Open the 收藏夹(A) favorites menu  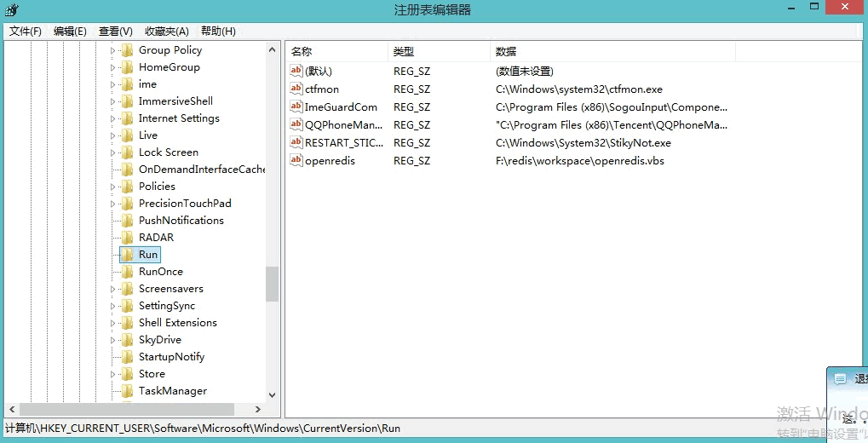click(x=166, y=32)
